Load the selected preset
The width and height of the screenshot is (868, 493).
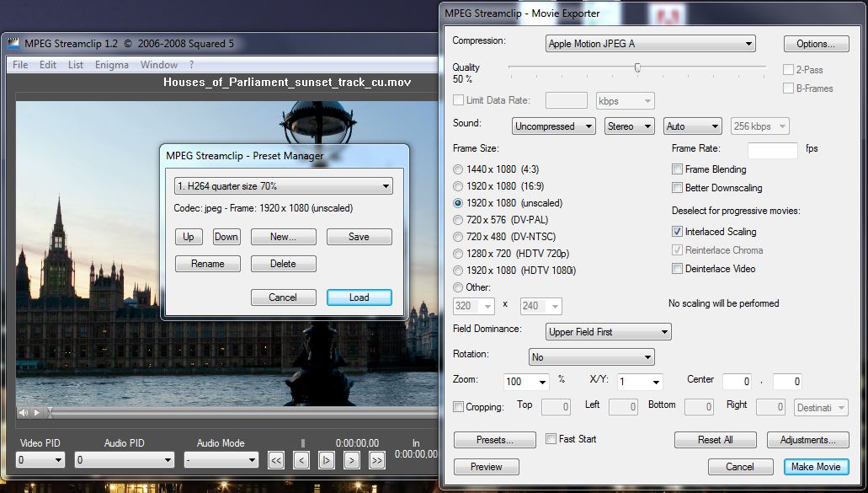pos(359,297)
